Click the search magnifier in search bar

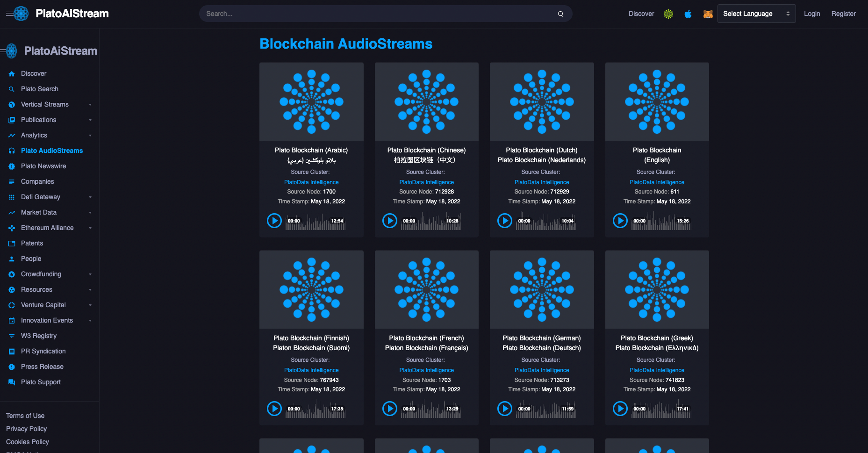point(560,14)
